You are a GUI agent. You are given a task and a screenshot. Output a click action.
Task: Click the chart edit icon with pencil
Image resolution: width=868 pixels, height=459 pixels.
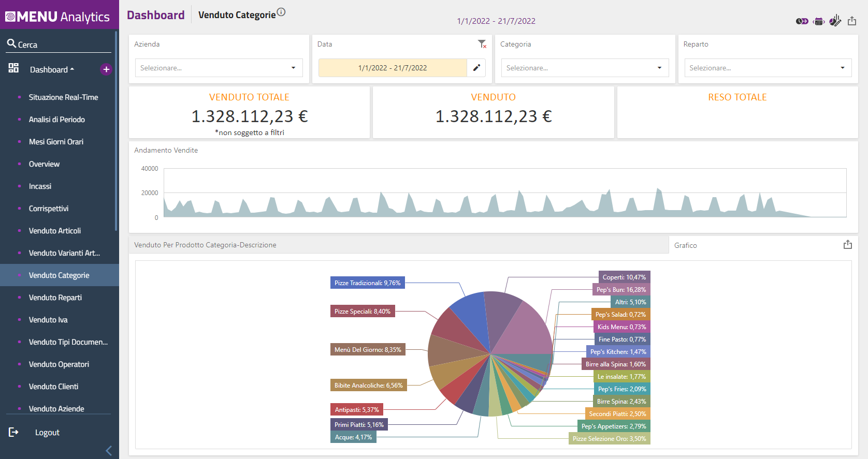click(x=835, y=21)
